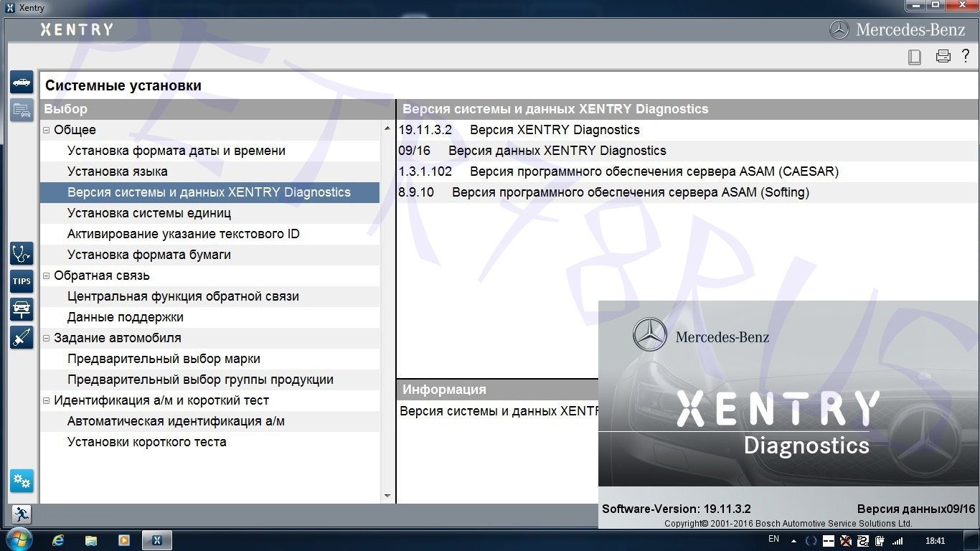The height and width of the screenshot is (551, 980).
Task: Select Предварительный выбор группы продукции
Action: coord(209,380)
